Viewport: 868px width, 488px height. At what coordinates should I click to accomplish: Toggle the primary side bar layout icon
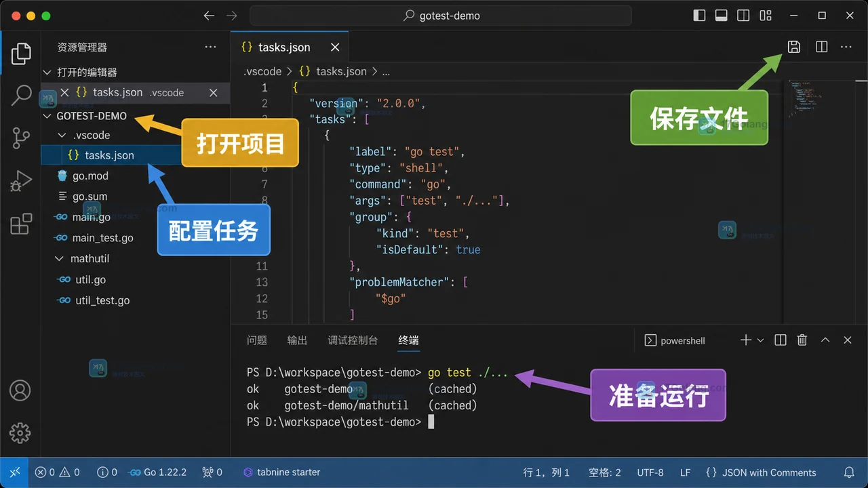[699, 16]
